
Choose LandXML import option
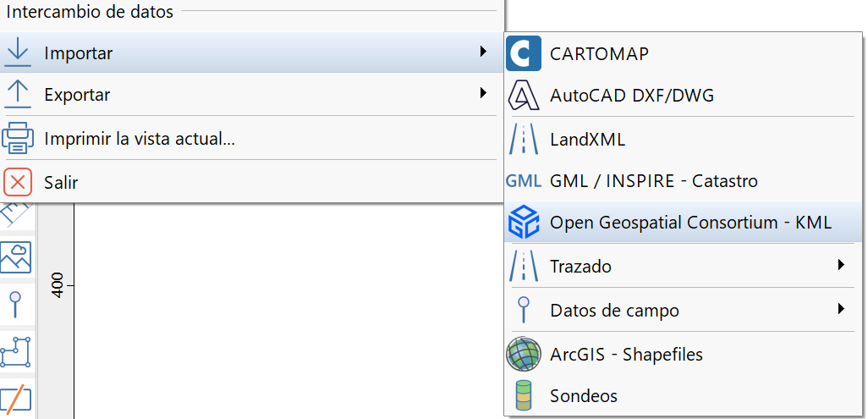pyautogui.click(x=684, y=139)
